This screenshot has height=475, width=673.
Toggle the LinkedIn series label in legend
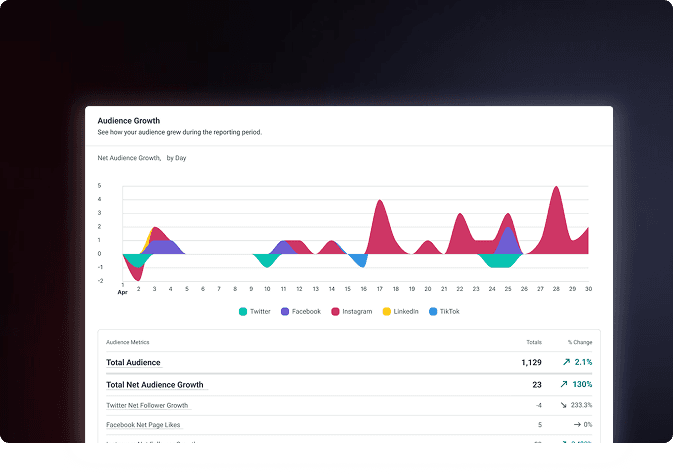(406, 312)
